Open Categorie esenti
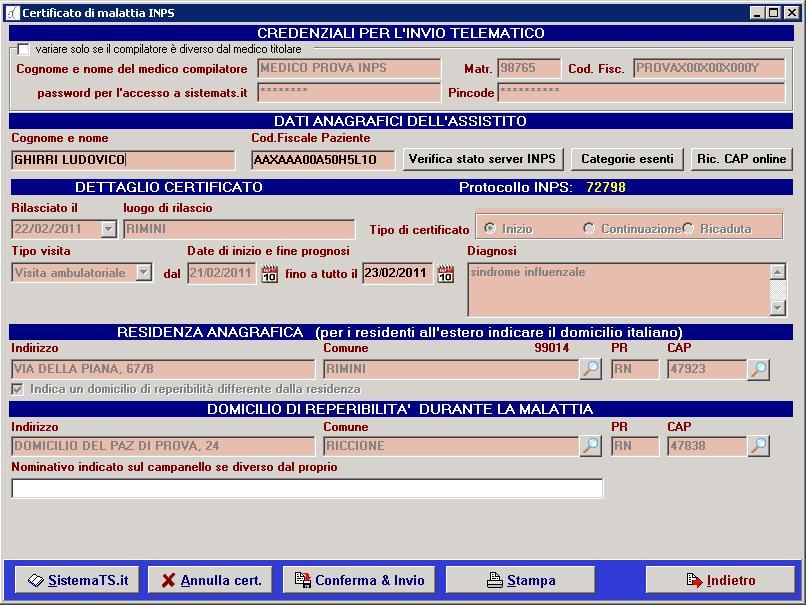 [x=627, y=159]
